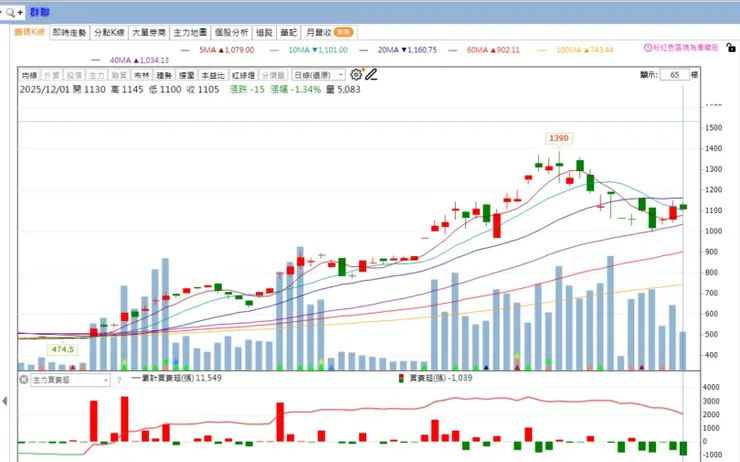The image size is (740, 462).
Task: Toggle the 投信 overlay button
Action: (74, 75)
